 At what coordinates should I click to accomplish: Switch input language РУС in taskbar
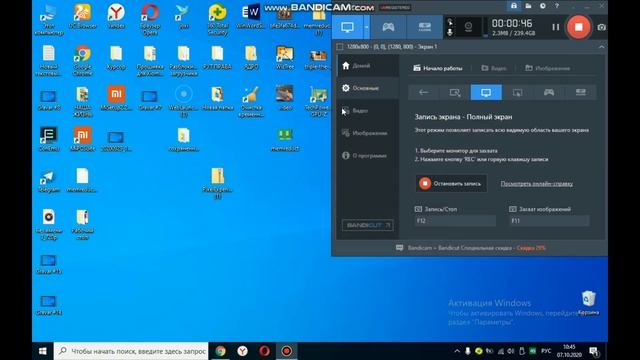(546, 351)
